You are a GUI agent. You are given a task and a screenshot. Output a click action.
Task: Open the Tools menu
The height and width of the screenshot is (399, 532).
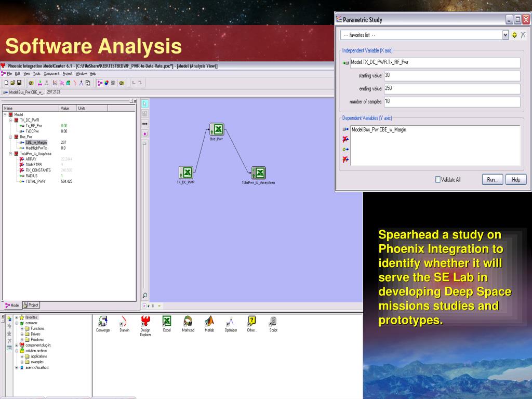[x=37, y=74]
